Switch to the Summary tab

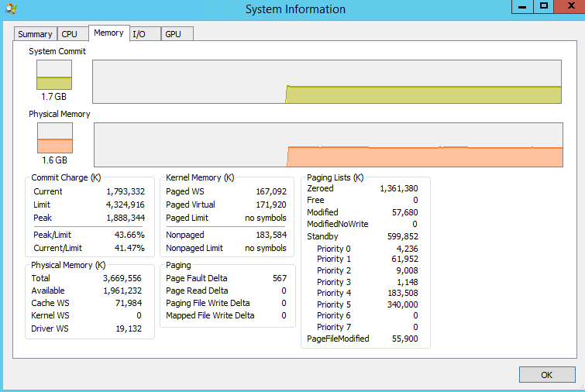click(35, 34)
